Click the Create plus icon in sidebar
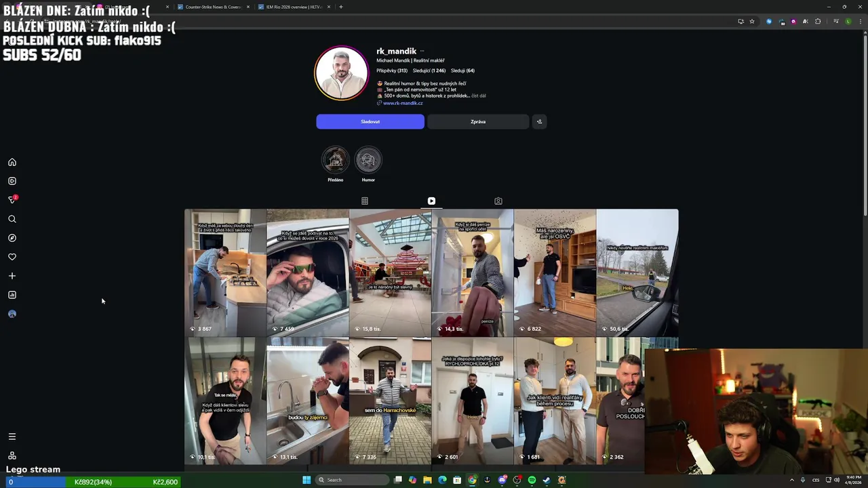 [12, 276]
